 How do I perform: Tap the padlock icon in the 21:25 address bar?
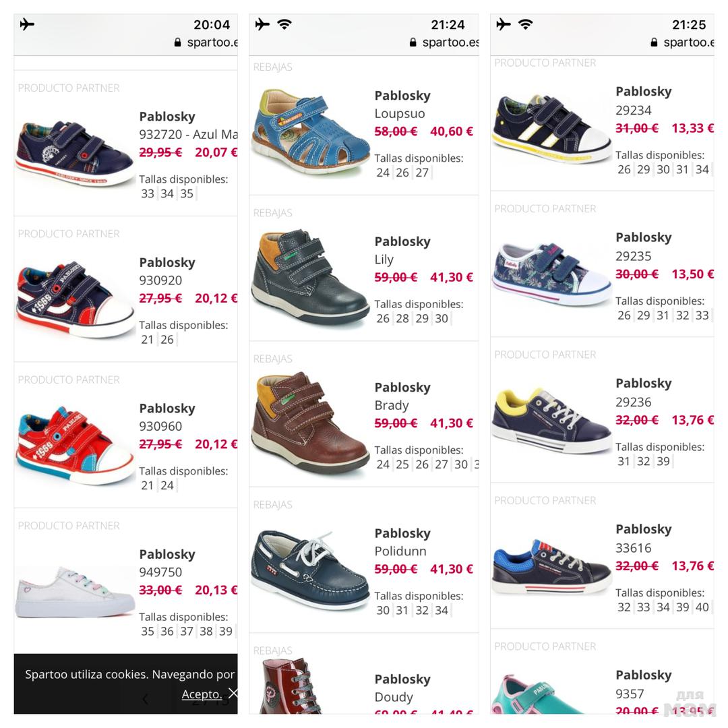[654, 42]
